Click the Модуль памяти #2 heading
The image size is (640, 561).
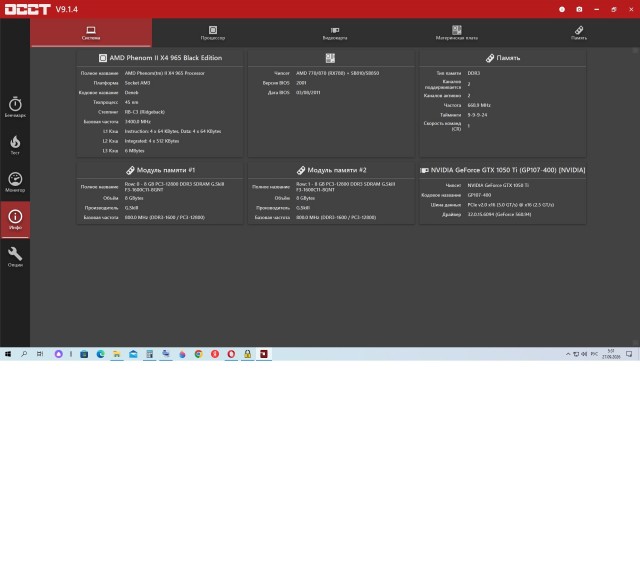[337, 170]
